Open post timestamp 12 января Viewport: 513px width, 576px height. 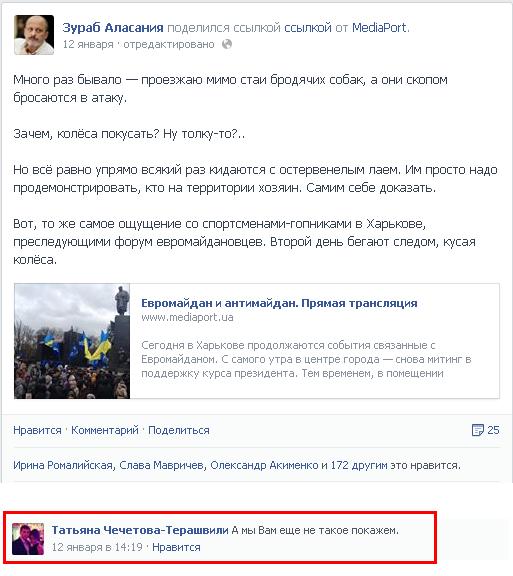[88, 44]
